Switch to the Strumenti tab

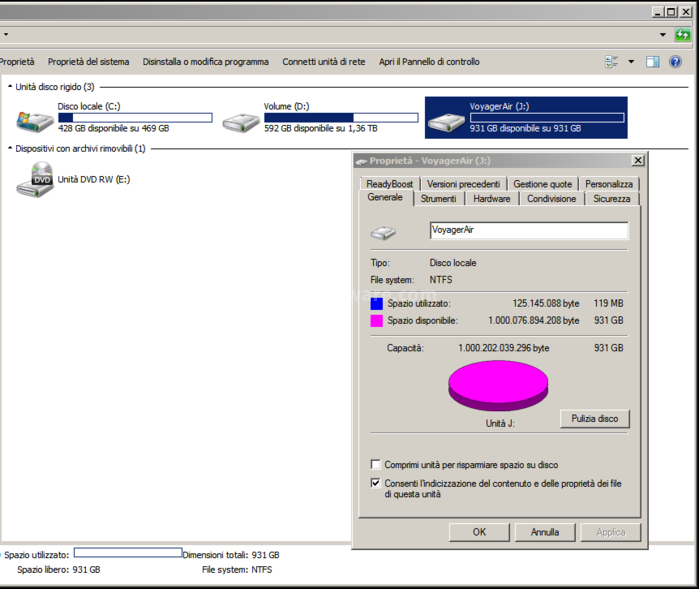tap(439, 199)
